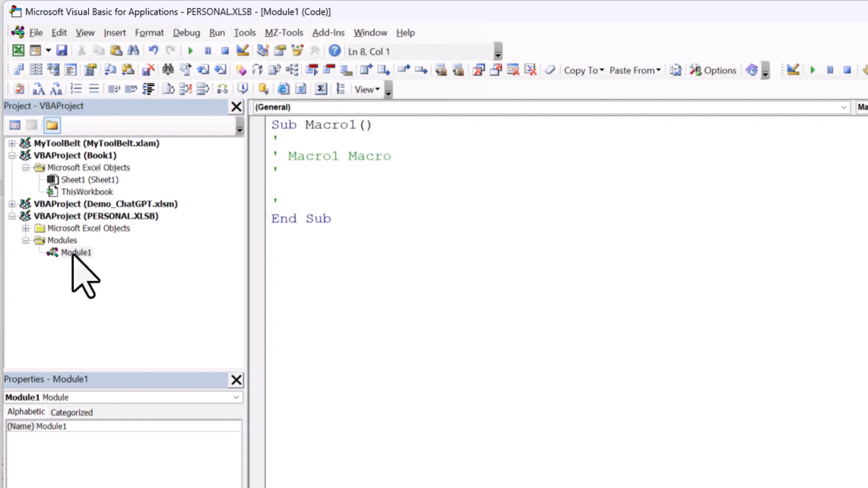The image size is (868, 488).
Task: Collapse the Modules folder under PERSONAL.XLSB
Action: 26,240
